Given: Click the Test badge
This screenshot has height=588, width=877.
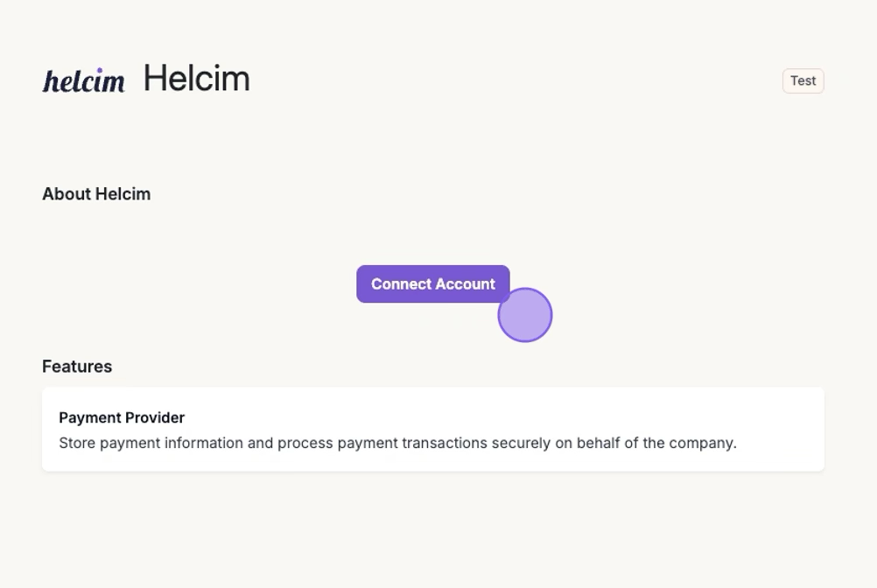Looking at the screenshot, I should [803, 80].
